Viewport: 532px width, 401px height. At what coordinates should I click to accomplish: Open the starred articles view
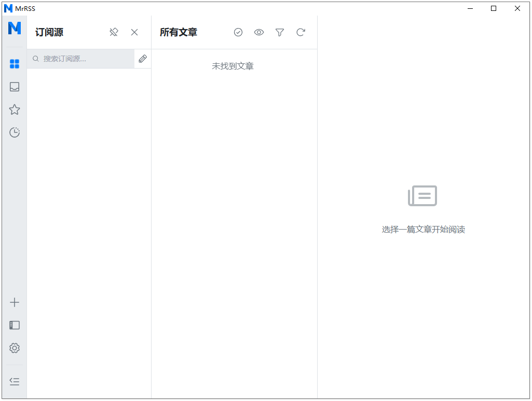pos(14,110)
